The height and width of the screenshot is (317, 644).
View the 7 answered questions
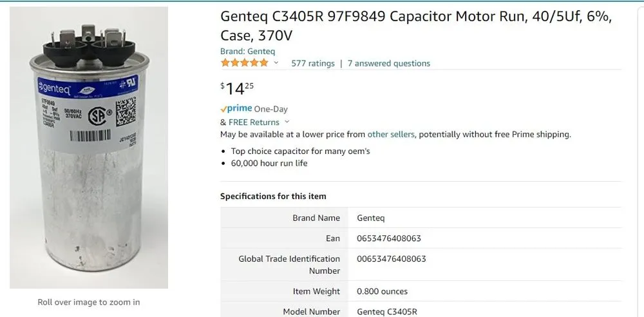point(389,63)
